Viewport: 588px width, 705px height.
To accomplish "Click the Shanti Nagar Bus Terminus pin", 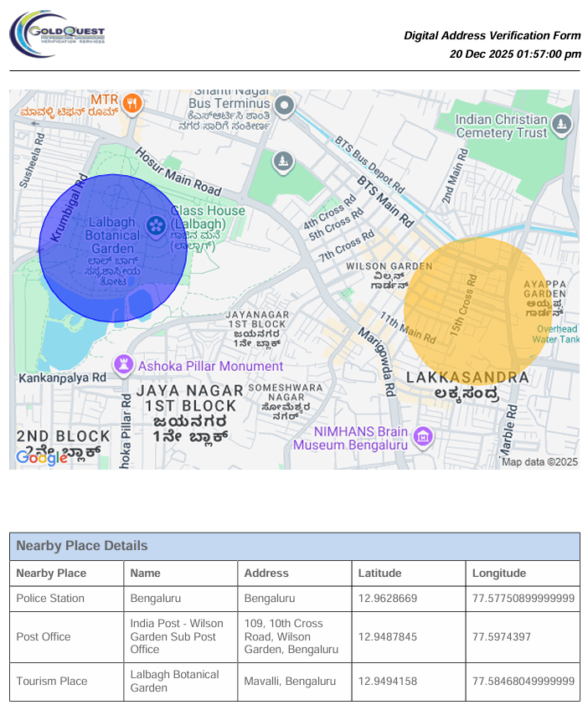I will 284,106.
